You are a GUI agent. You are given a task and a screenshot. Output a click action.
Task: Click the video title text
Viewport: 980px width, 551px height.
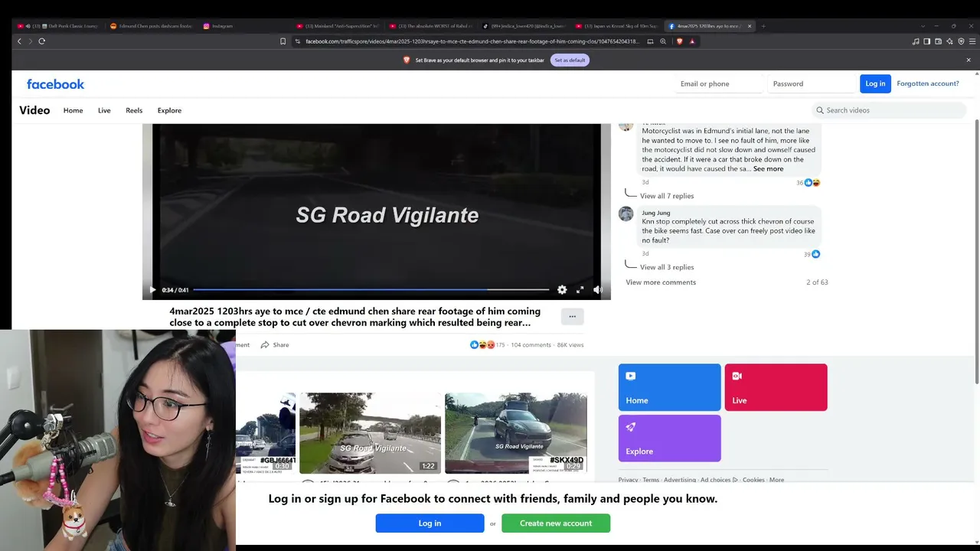coord(354,317)
